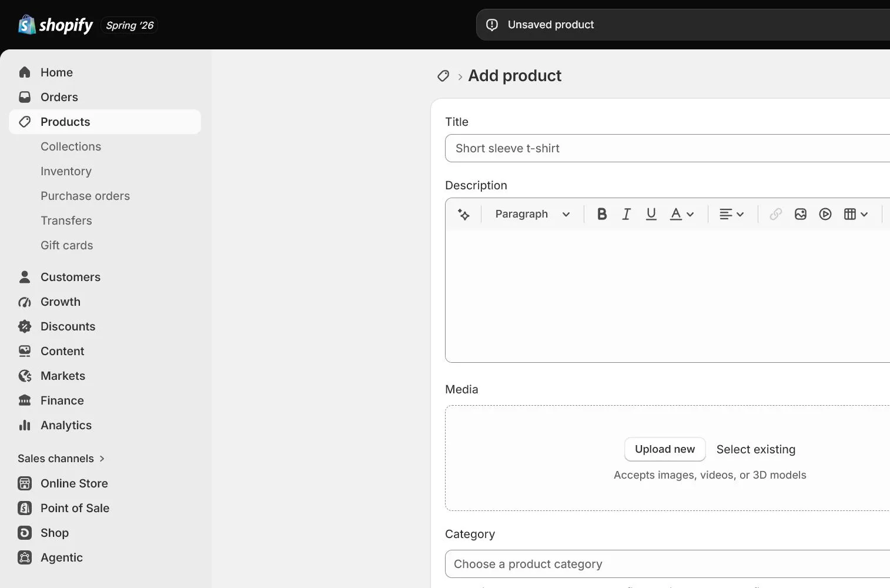The height and width of the screenshot is (588, 890).
Task: Click the Shop channel icon
Action: pos(25,533)
